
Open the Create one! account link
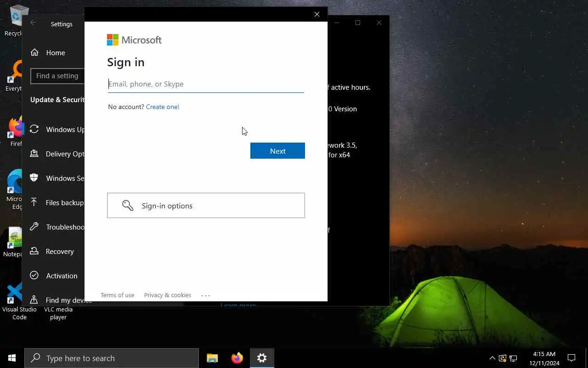tap(163, 107)
